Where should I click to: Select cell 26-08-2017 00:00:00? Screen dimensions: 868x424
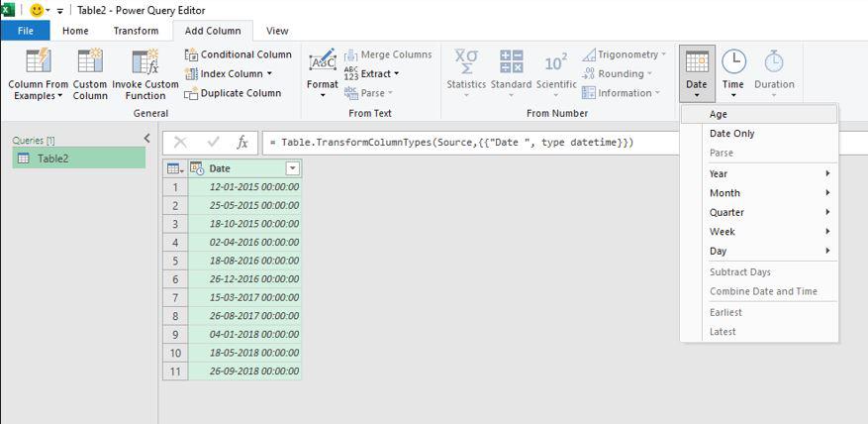click(x=244, y=316)
